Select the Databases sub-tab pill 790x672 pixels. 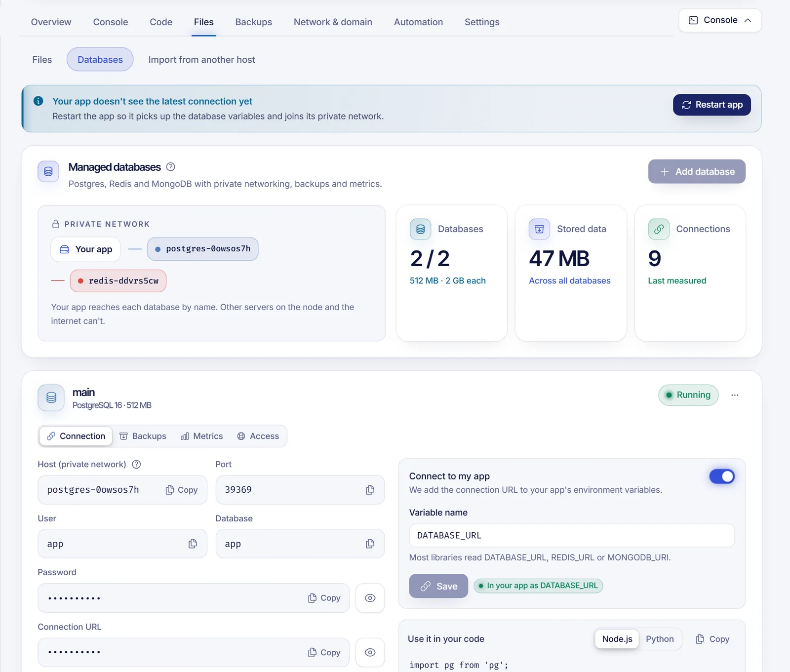point(100,59)
